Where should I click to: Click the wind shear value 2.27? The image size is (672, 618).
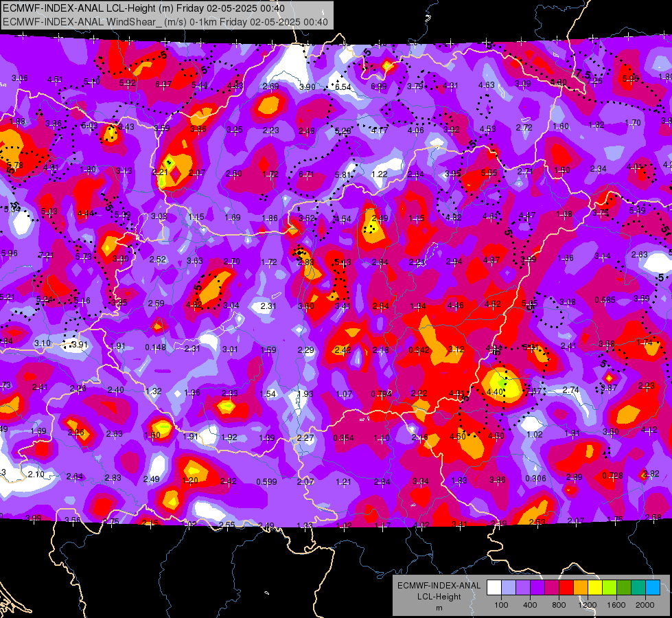coord(305,438)
